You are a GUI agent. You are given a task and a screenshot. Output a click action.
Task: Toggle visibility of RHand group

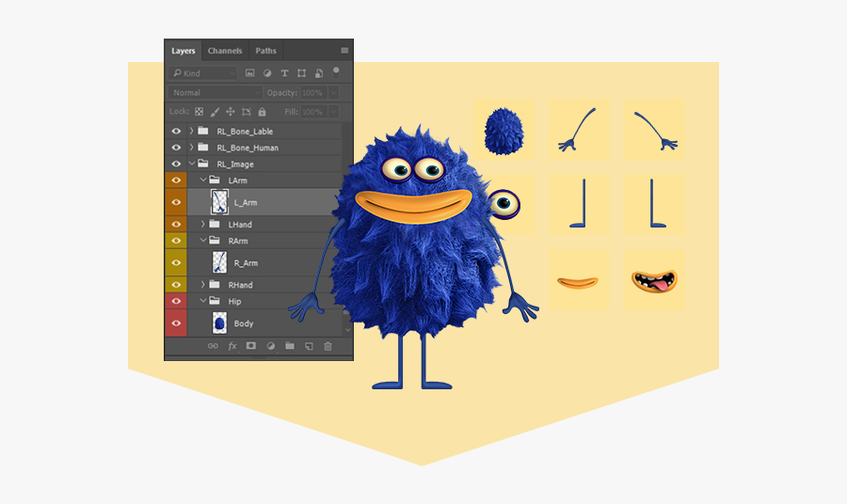(x=176, y=284)
